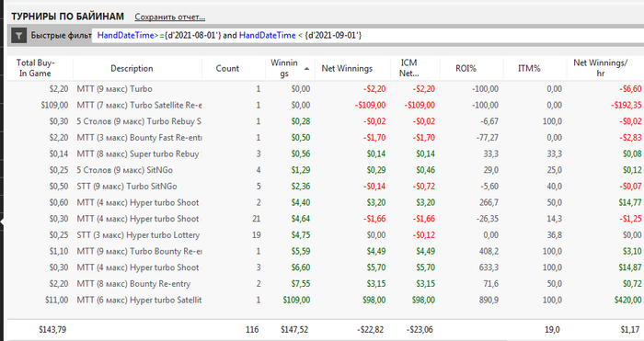The image size is (644, 341).
Task: Select row 'STT (3 макс) Hyper turbo Lottery'
Action: point(326,235)
